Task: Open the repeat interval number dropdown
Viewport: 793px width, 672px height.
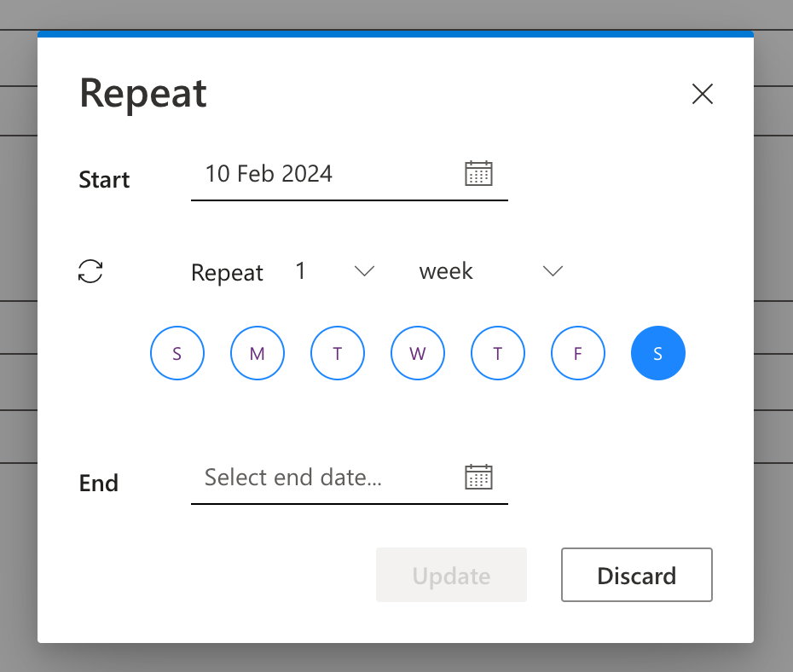Action: 364,271
